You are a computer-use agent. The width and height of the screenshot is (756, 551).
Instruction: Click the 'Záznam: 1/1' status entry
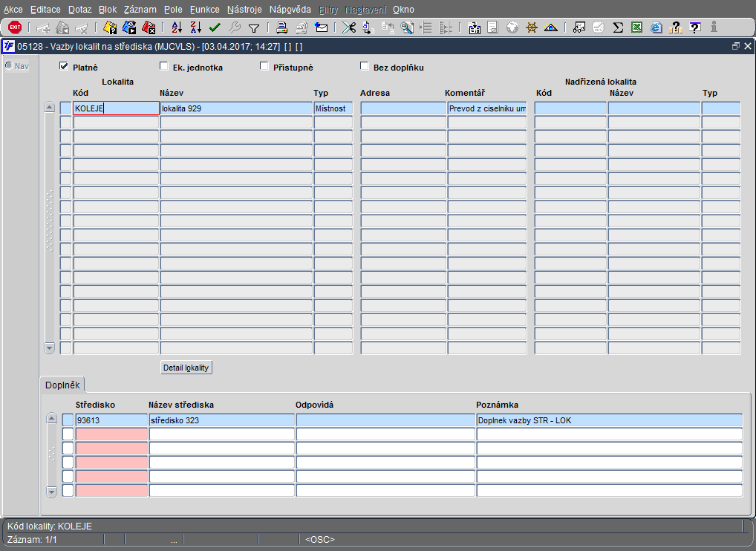click(32, 539)
